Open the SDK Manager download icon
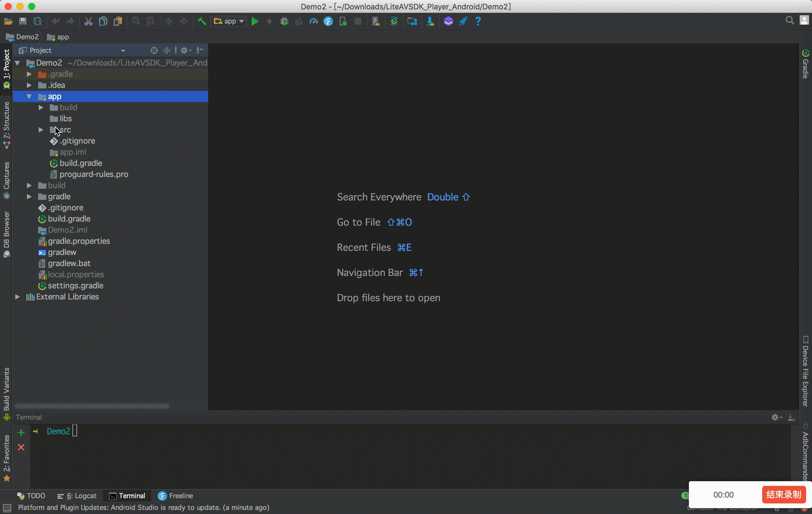The image size is (812, 514). pyautogui.click(x=430, y=22)
